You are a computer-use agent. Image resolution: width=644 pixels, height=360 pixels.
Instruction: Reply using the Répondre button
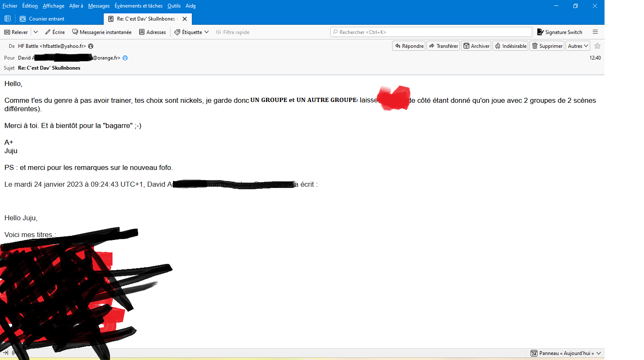(409, 46)
